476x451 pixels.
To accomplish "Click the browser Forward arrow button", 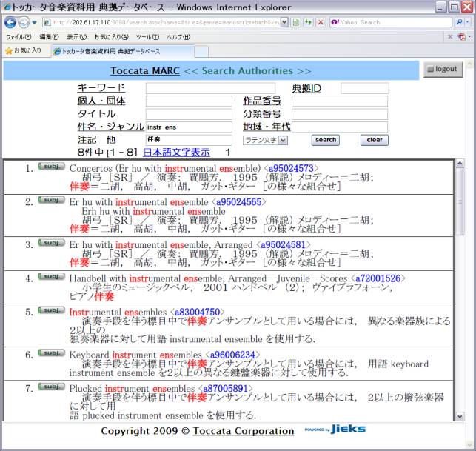I will [x=24, y=22].
